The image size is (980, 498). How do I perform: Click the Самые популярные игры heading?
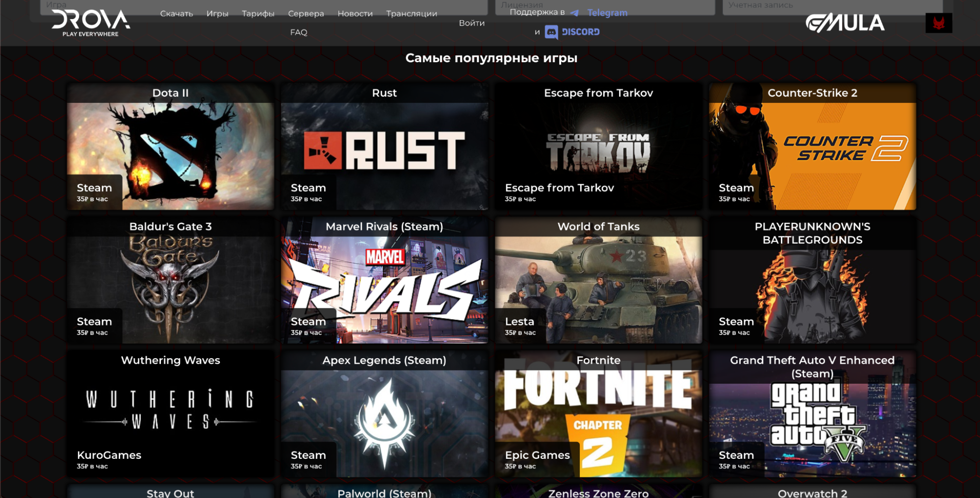pyautogui.click(x=491, y=58)
